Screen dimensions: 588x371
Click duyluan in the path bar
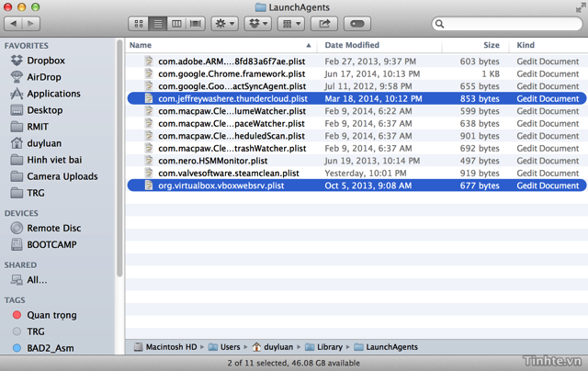(x=273, y=346)
